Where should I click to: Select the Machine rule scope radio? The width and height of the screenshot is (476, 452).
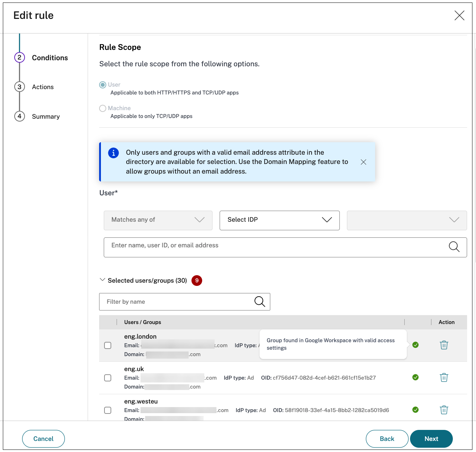[103, 108]
